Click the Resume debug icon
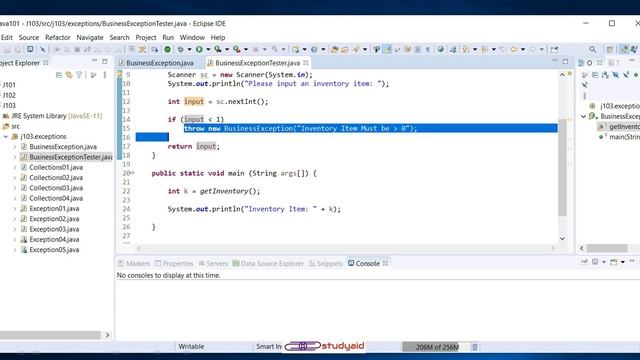This screenshot has height=360, width=640. point(57,49)
